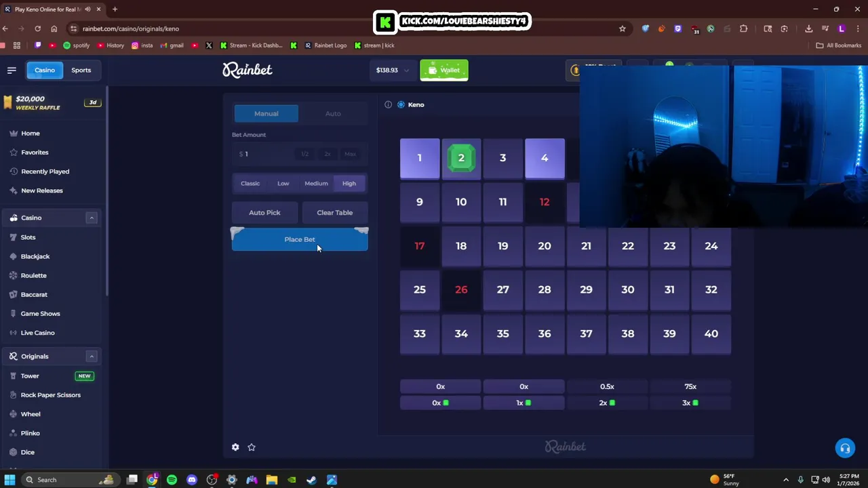
Task: Open gmail bookmark
Action: [172, 45]
